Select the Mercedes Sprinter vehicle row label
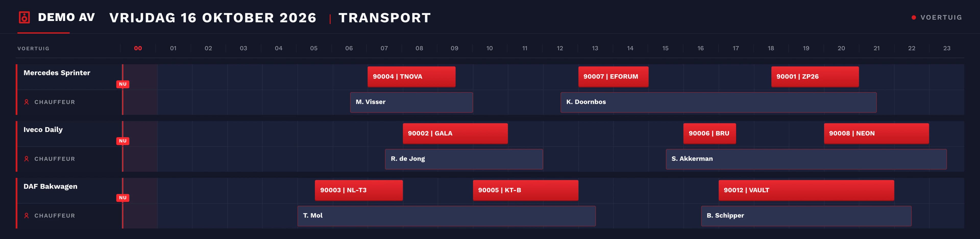This screenshot has height=239, width=980. point(57,73)
